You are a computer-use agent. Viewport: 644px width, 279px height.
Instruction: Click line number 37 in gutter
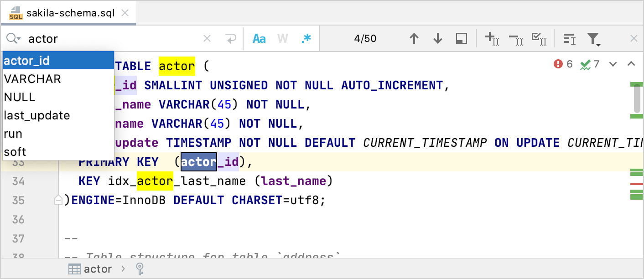(x=18, y=238)
